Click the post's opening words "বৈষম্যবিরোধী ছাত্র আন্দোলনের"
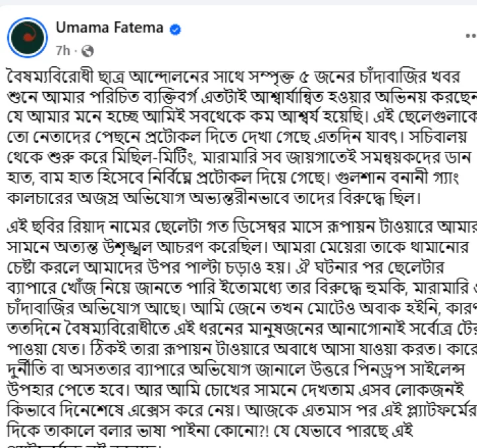 (108, 77)
